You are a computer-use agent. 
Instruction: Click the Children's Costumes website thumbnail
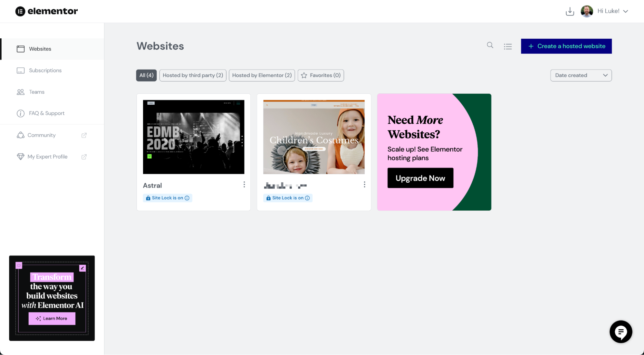(314, 136)
